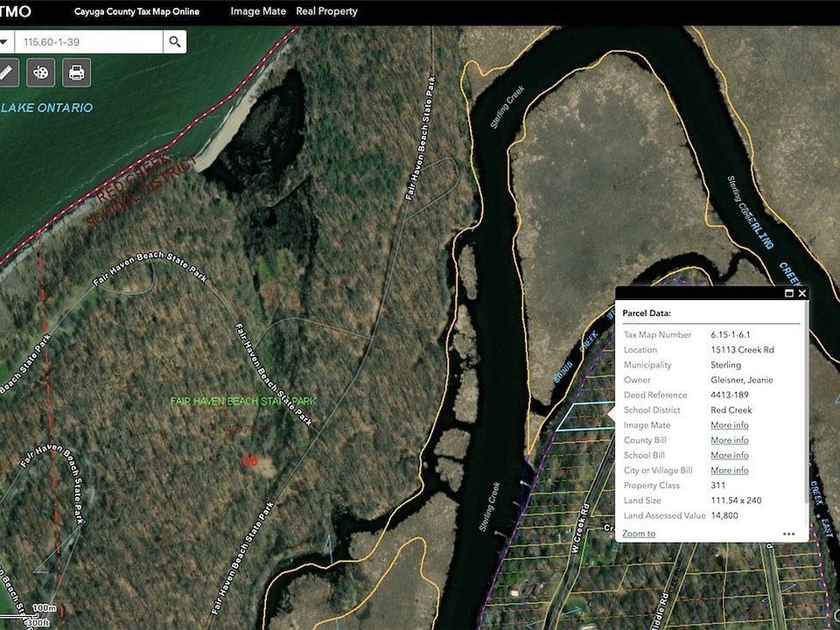This screenshot has height=630, width=840.
Task: Open the Print map tool
Action: (x=77, y=73)
